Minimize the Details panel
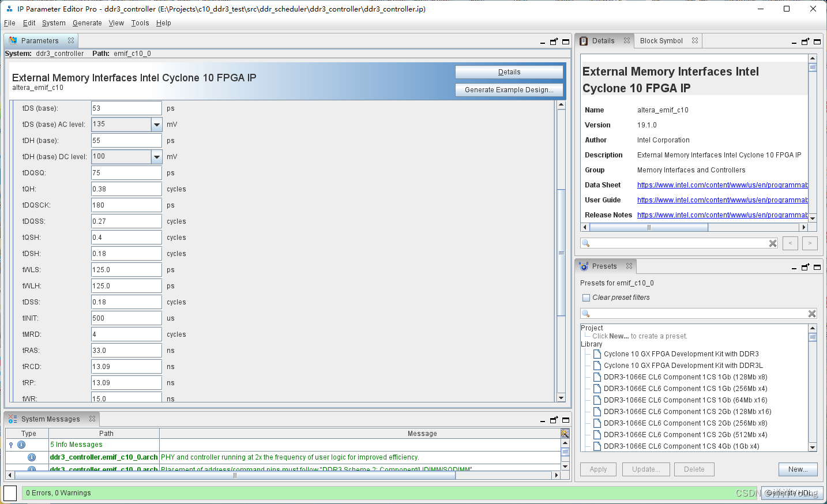Image resolution: width=827 pixels, height=504 pixels. click(794, 42)
